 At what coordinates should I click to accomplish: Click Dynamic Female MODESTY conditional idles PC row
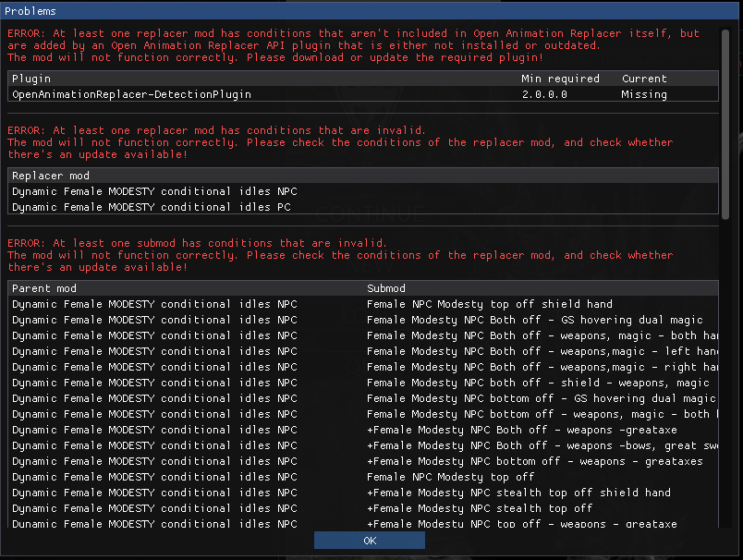[363, 207]
